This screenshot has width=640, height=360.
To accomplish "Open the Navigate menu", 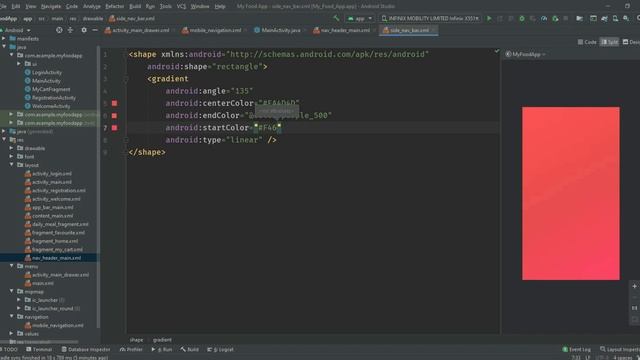I will point(51,6).
